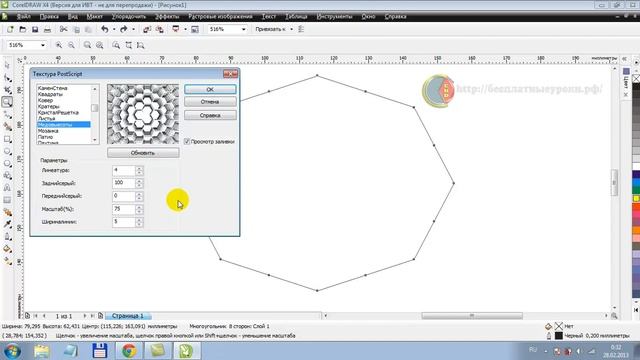The width and height of the screenshot is (640, 360).
Task: Open the redo history dropdown arrow
Action: [x=133, y=29]
